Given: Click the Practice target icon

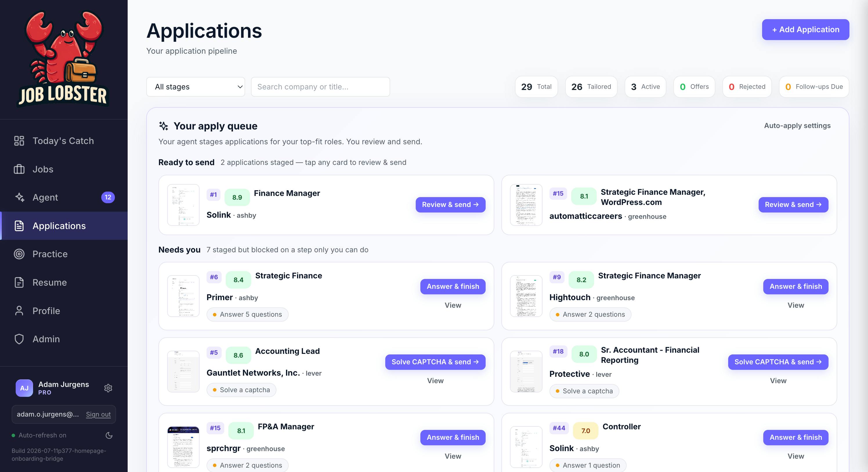Looking at the screenshot, I should click(x=19, y=254).
